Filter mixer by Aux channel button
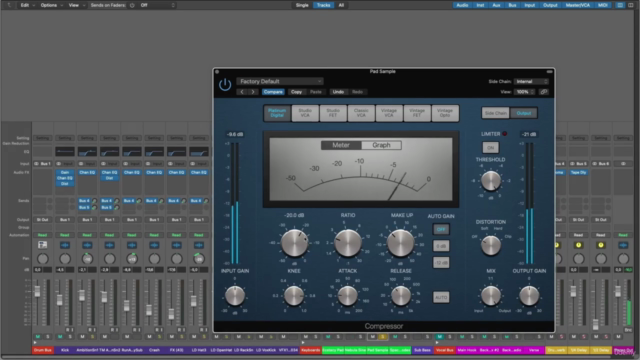This screenshot has width=640, height=360. (x=496, y=5)
